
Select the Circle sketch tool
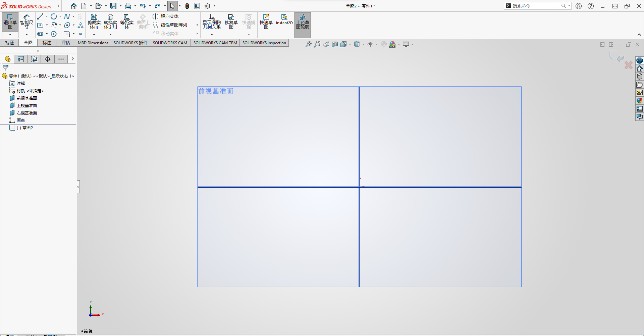(54, 16)
